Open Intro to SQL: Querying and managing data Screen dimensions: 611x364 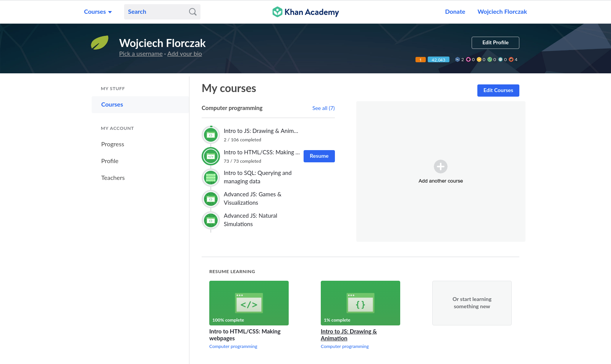(x=258, y=177)
